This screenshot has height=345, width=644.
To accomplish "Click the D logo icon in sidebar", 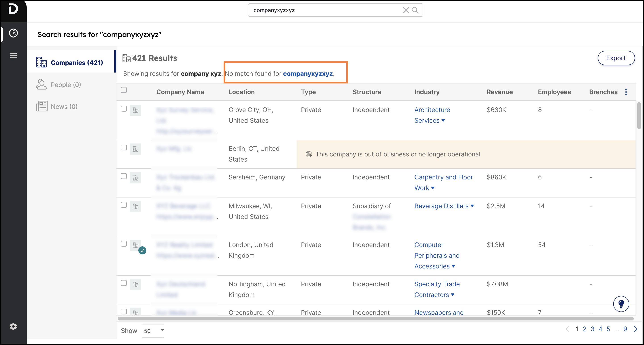I will [13, 9].
